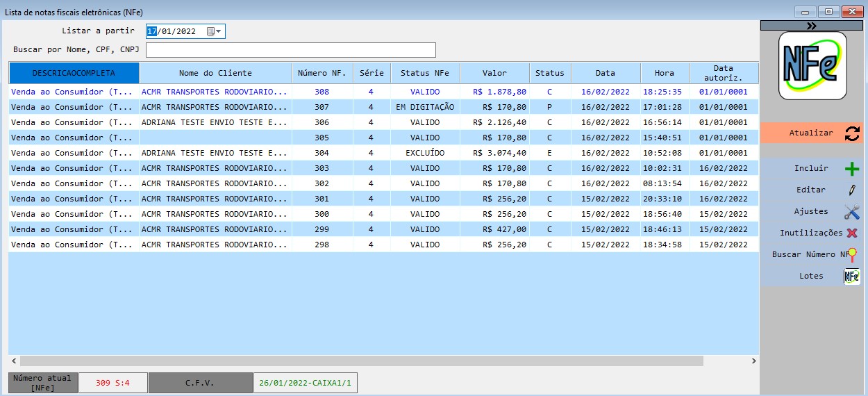Select the row with NF number 299
The height and width of the screenshot is (396, 868).
click(322, 229)
